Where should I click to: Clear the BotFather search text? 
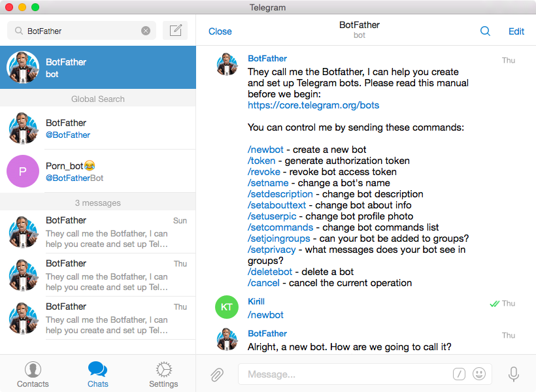coord(146,31)
